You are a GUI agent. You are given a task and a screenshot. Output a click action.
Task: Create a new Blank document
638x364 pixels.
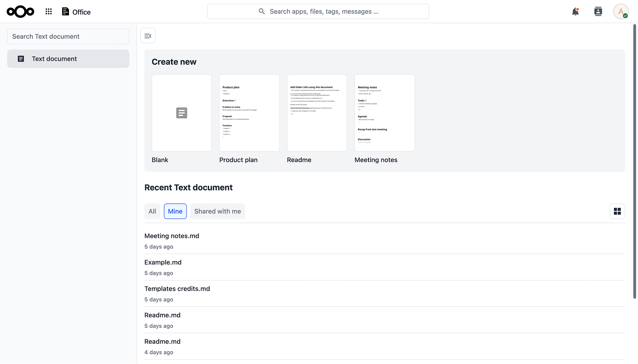coord(182,113)
